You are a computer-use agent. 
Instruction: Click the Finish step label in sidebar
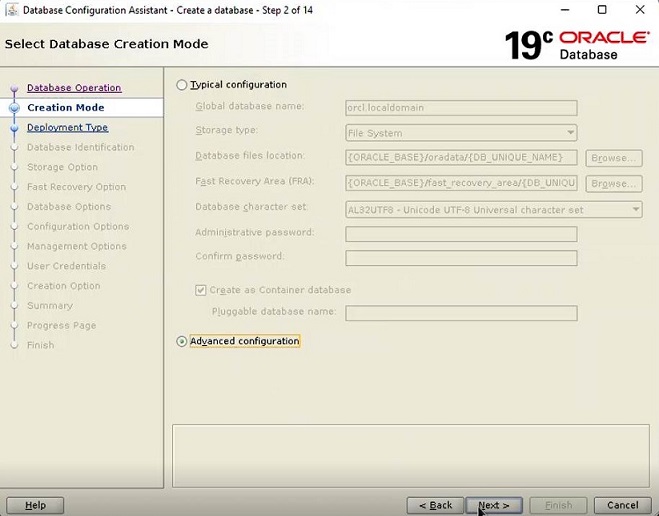tap(41, 345)
